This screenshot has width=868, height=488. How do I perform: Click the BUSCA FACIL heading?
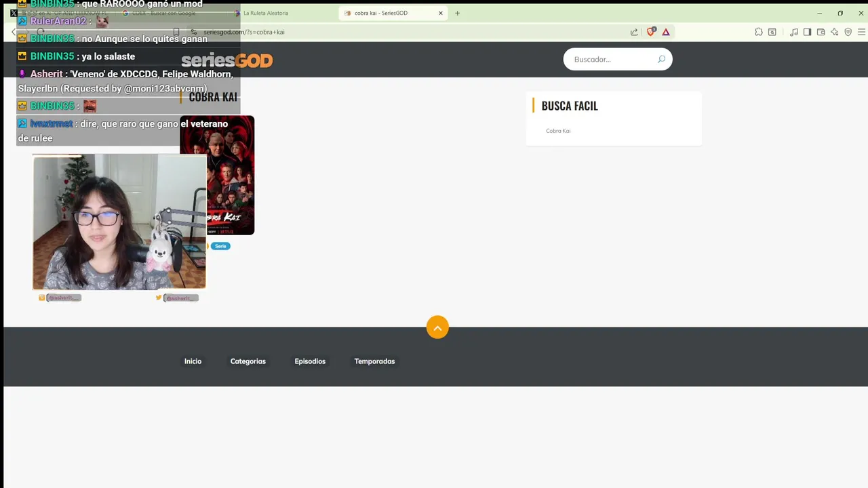click(570, 106)
